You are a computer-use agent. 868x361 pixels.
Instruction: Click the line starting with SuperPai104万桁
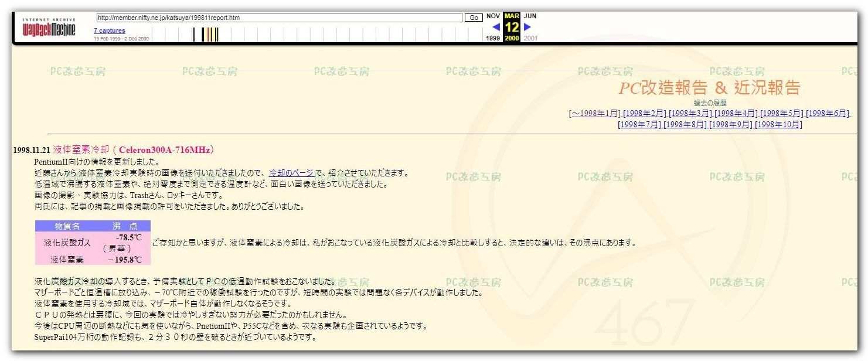(x=176, y=337)
